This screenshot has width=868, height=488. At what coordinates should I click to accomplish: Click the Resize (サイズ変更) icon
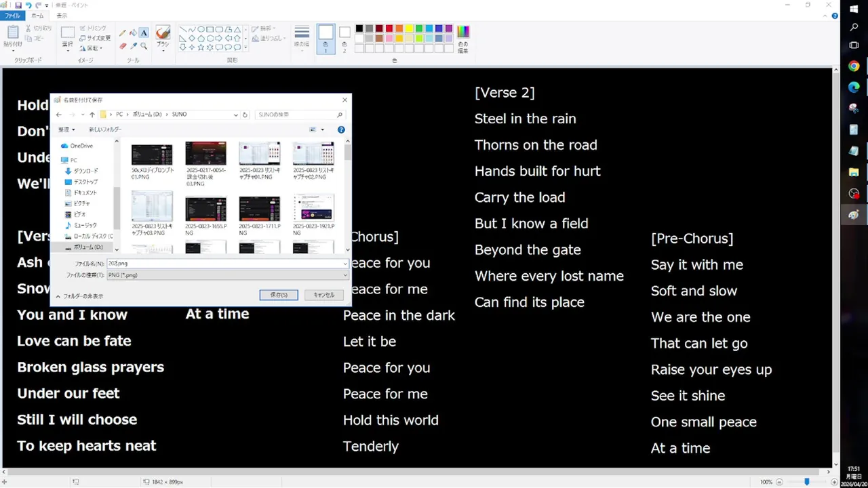tap(83, 38)
